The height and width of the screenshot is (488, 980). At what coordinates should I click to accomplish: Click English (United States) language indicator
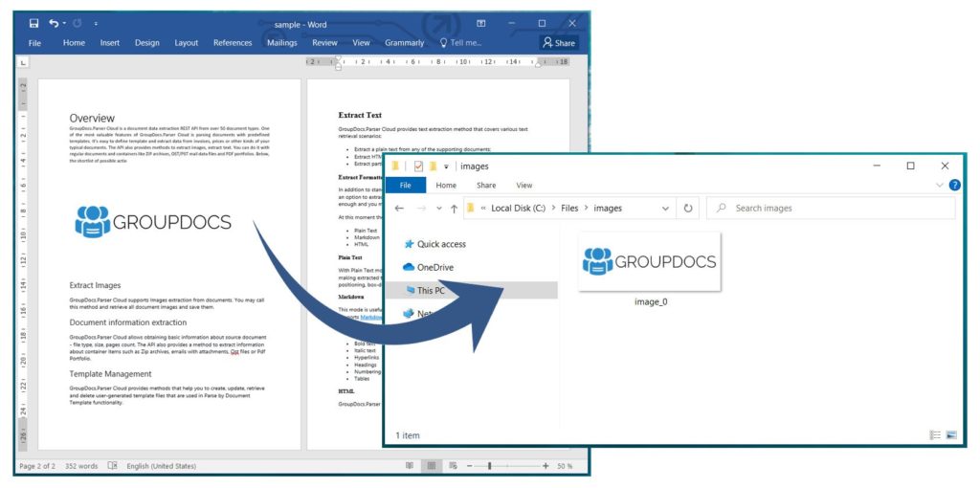(161, 466)
